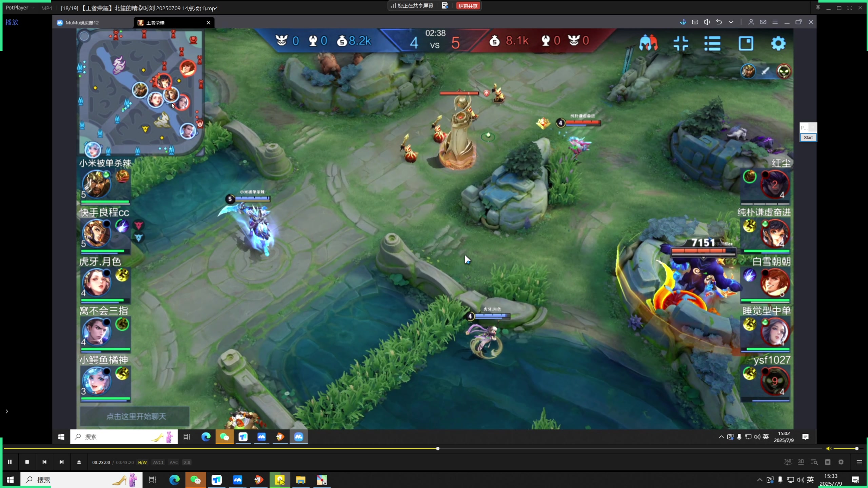Click the AAC audio codec label
Screen dimensions: 868x488
coord(174,462)
